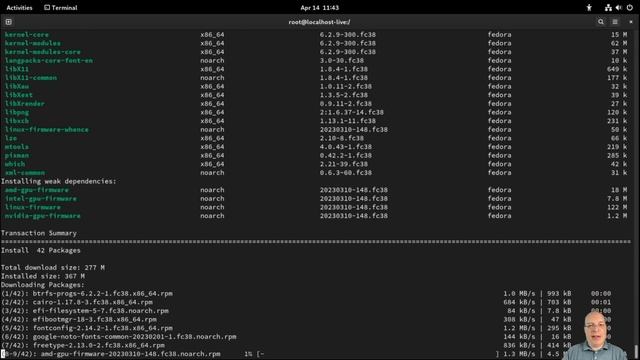Close the terminal window
This screenshot has width=640, height=360.
point(631,22)
